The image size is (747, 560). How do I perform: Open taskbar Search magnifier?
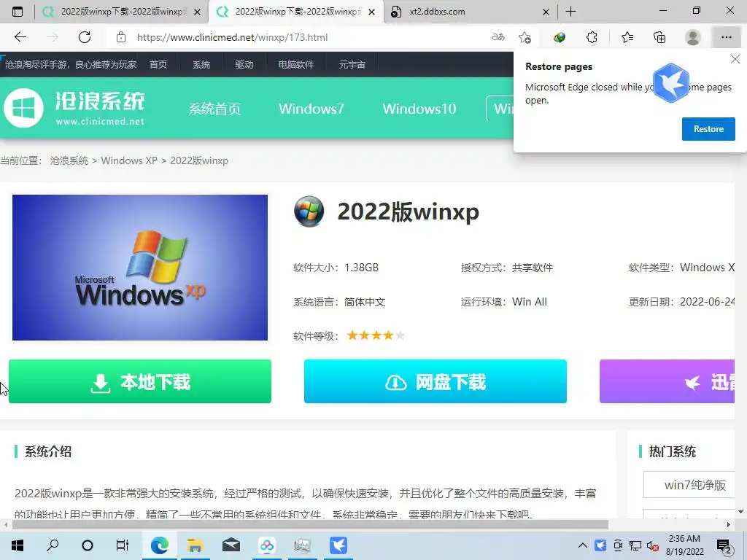53,545
